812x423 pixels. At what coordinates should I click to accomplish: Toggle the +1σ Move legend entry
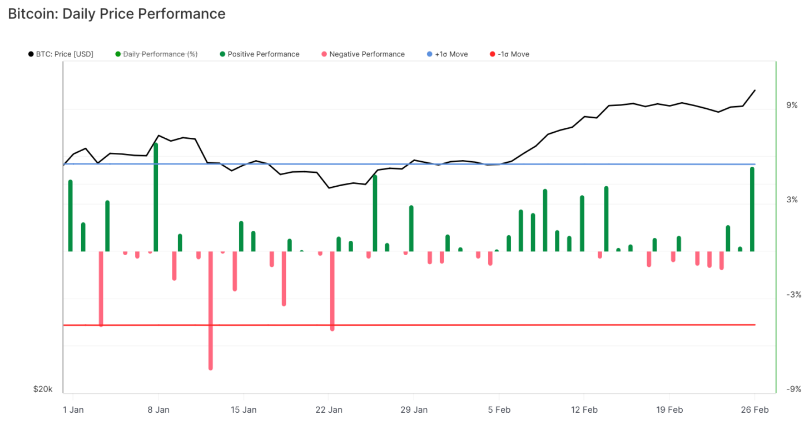[447, 54]
